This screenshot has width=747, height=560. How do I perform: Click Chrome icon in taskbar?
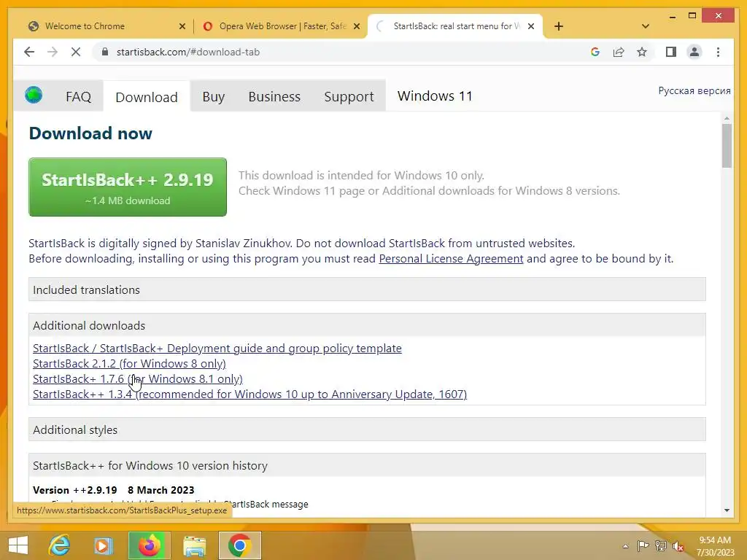tap(239, 545)
